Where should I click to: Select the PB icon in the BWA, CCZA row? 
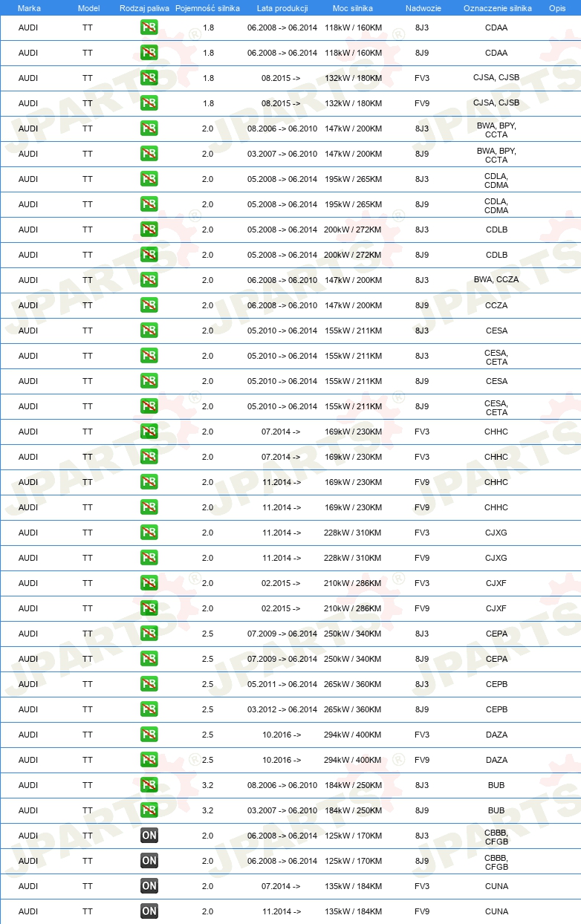click(x=149, y=280)
